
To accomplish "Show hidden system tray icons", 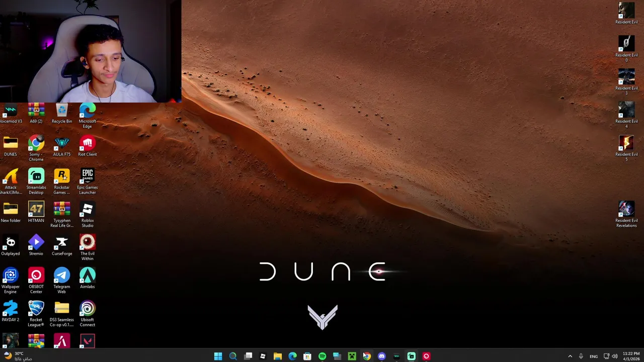I will click(x=570, y=356).
